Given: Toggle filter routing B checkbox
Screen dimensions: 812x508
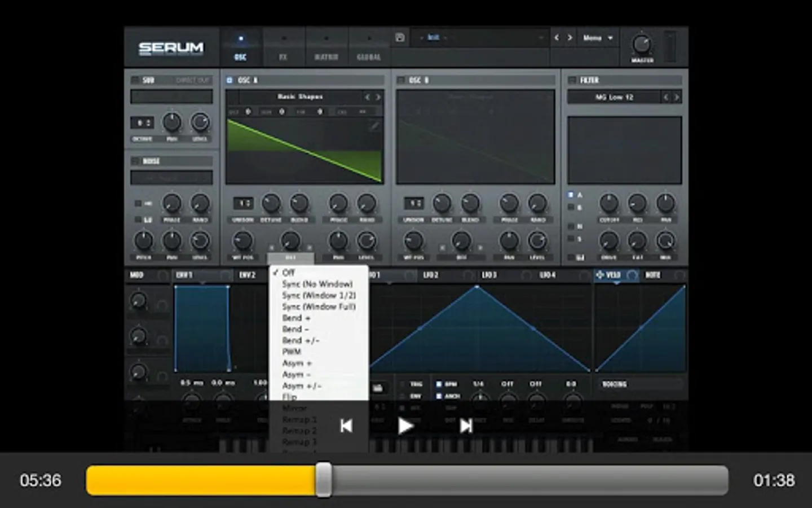Looking at the screenshot, I should (571, 207).
